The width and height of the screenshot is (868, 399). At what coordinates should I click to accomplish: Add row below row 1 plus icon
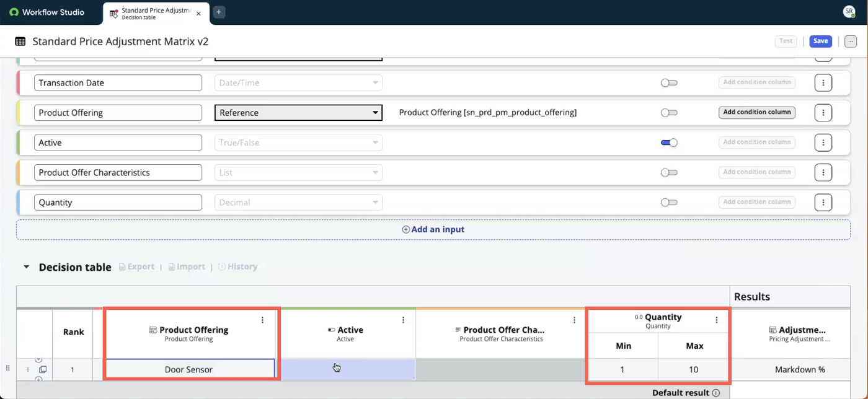point(38,379)
